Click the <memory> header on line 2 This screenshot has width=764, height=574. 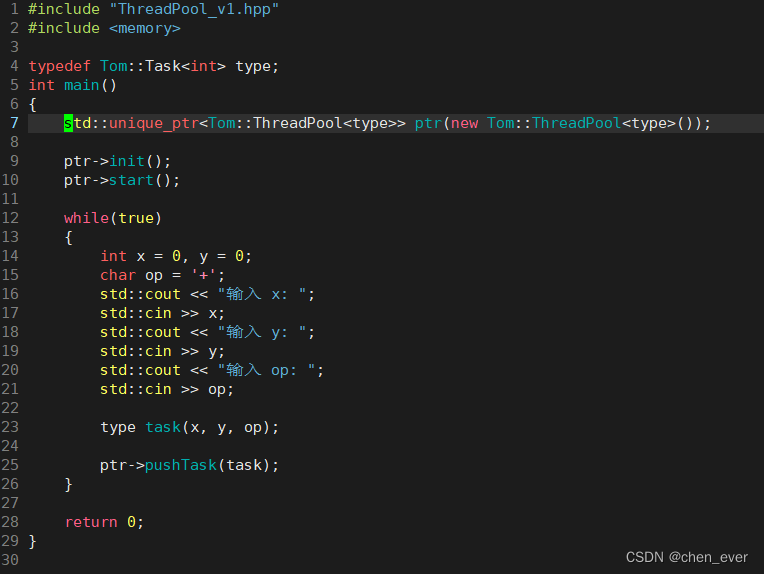pyautogui.click(x=145, y=28)
